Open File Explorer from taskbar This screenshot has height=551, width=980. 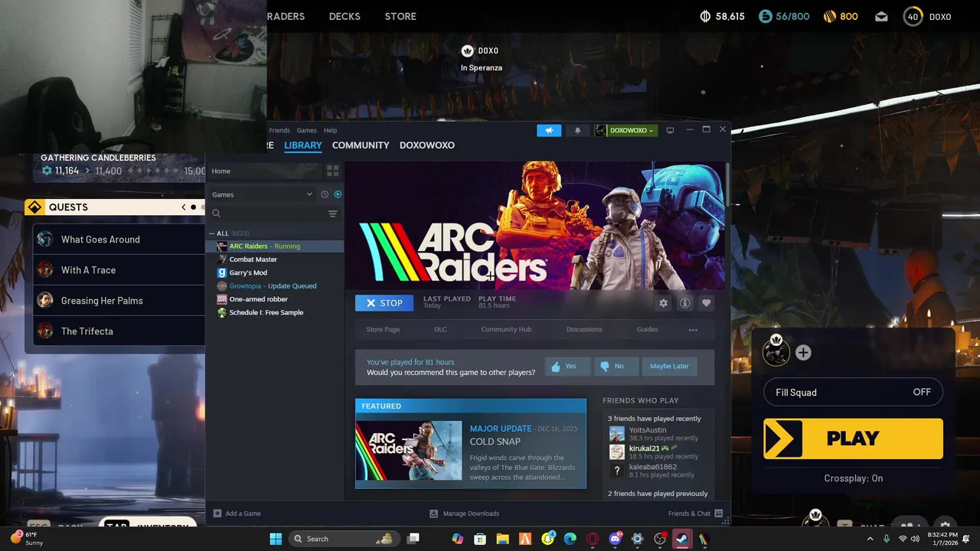502,539
